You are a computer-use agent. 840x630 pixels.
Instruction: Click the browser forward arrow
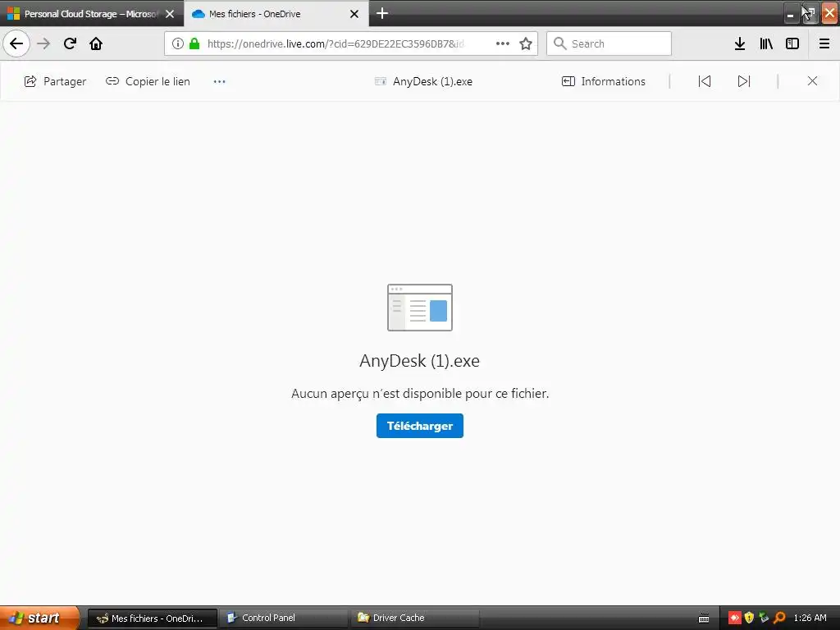[43, 43]
